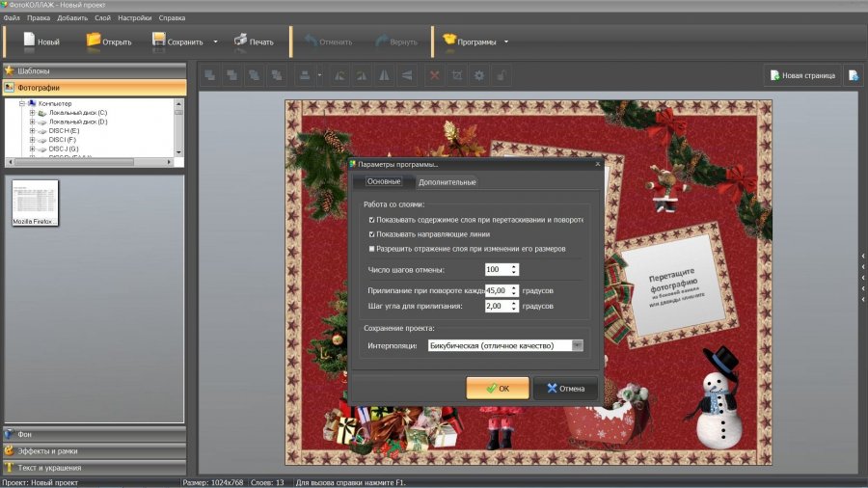
Task: Select the Mozilla Firefox photo thumbnail
Action: pos(35,203)
